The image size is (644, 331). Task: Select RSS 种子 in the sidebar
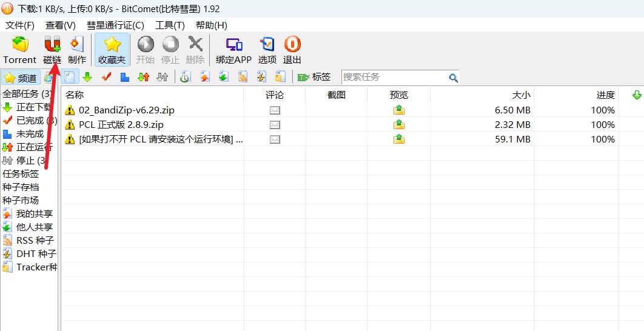29,240
